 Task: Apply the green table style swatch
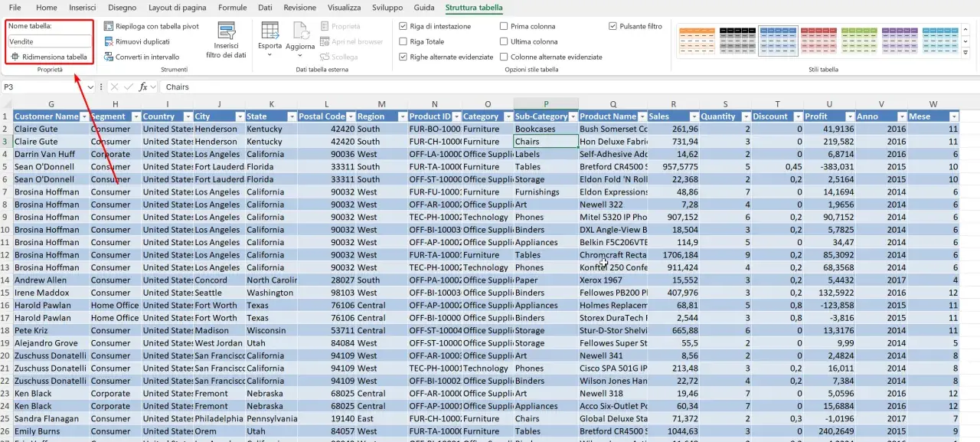click(859, 41)
